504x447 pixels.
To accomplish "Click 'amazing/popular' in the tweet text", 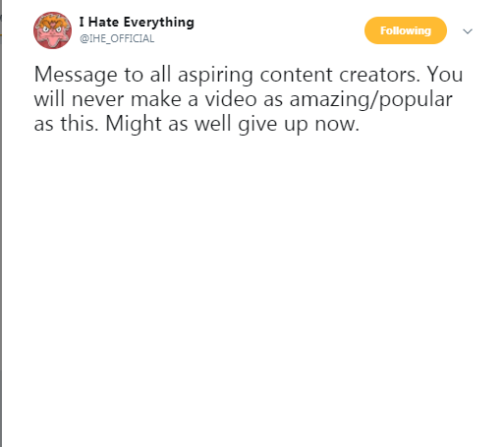I will pos(371,100).
